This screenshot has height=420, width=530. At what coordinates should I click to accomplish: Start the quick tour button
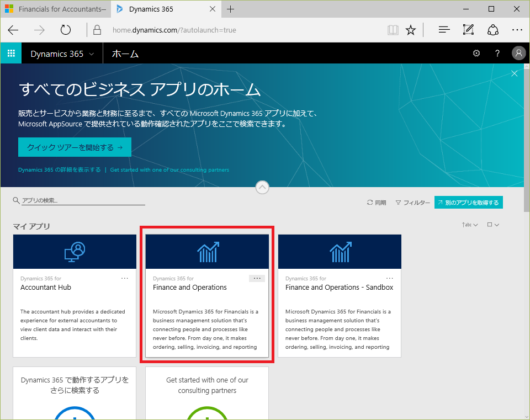pos(75,147)
